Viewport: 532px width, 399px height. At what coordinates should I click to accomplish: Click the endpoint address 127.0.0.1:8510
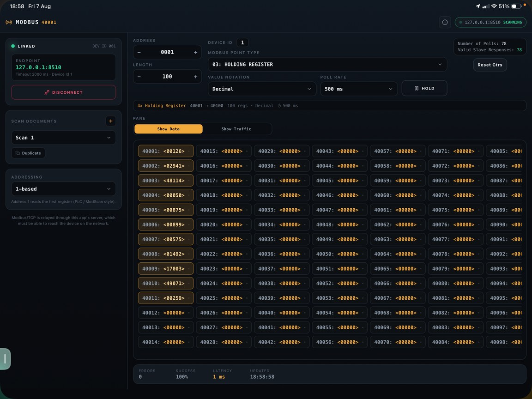click(38, 67)
